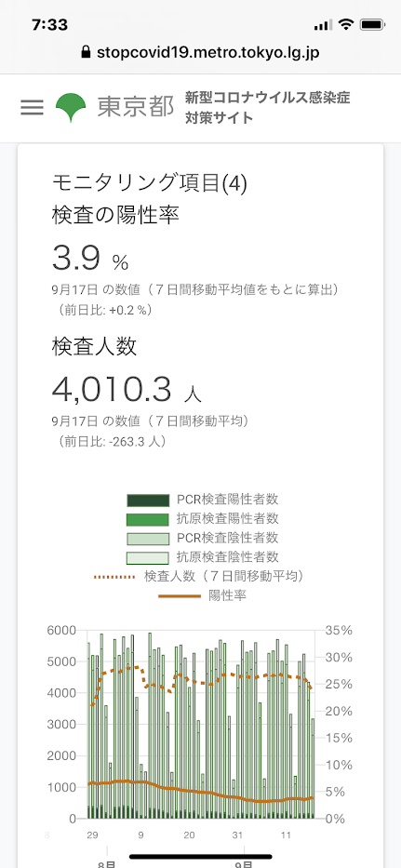
Task: Tap the 3.9% positivity rate value
Action: [90, 259]
